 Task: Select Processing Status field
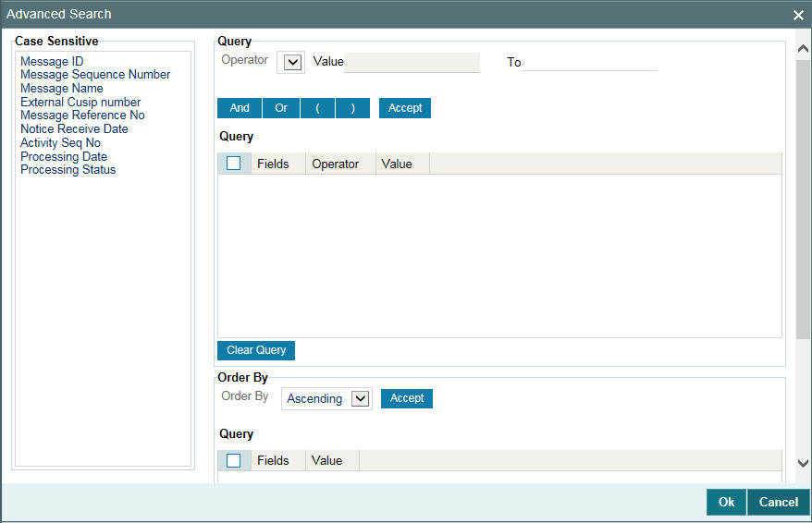pyautogui.click(x=68, y=170)
